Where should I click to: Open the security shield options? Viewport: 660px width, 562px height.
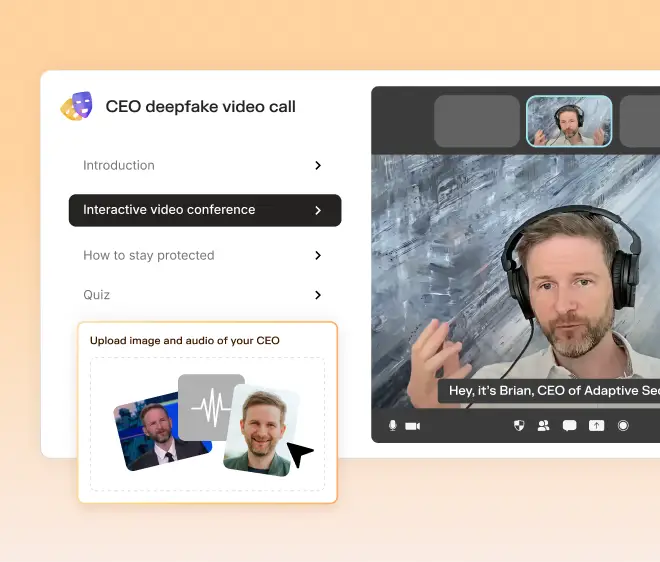(519, 426)
